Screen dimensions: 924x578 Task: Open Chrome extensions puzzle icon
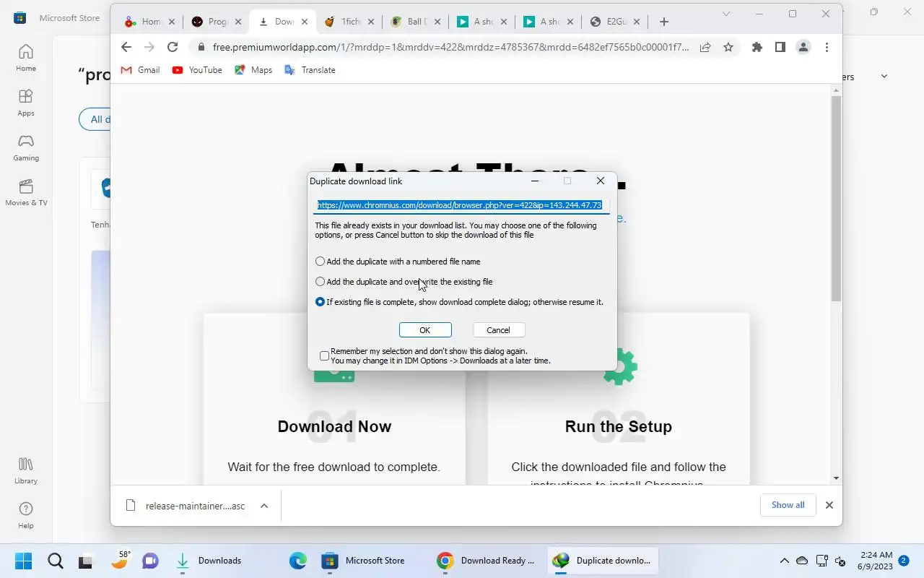757,47
